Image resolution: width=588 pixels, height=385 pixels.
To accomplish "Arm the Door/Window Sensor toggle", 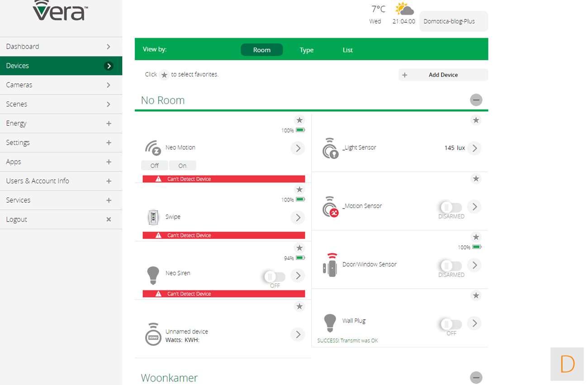I will [x=451, y=266].
